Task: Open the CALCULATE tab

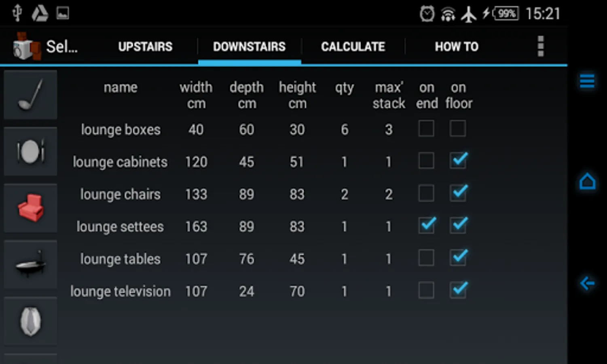Action: pyautogui.click(x=353, y=47)
